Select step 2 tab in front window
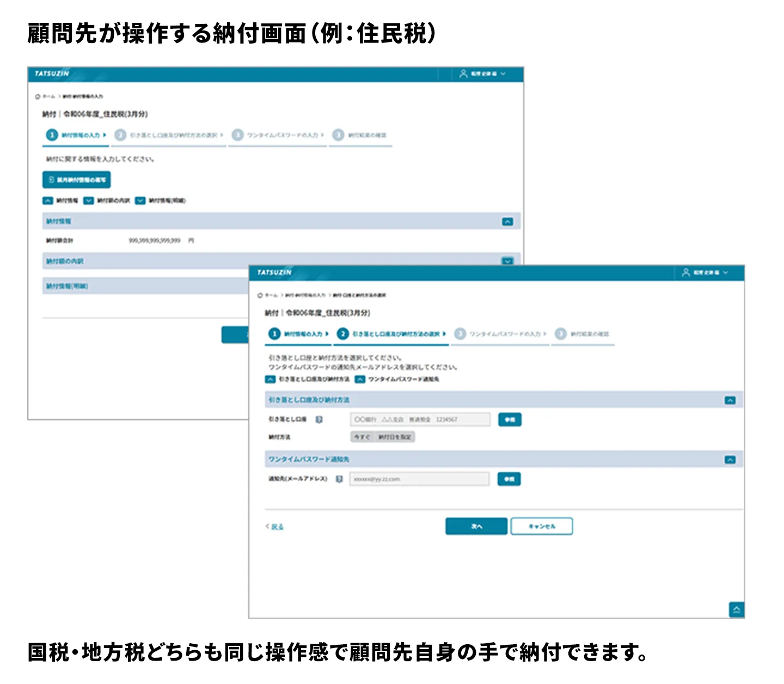The width and height of the screenshot is (784, 684). tap(392, 334)
